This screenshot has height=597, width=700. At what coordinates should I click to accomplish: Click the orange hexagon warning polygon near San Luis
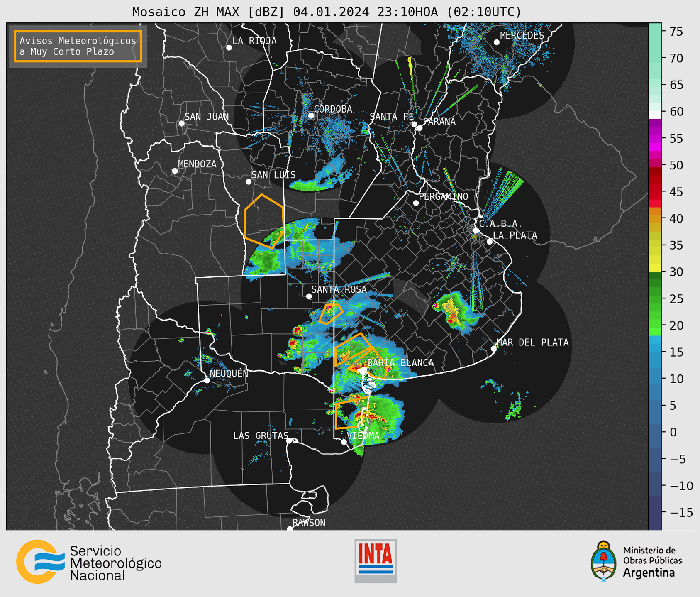coord(264,221)
